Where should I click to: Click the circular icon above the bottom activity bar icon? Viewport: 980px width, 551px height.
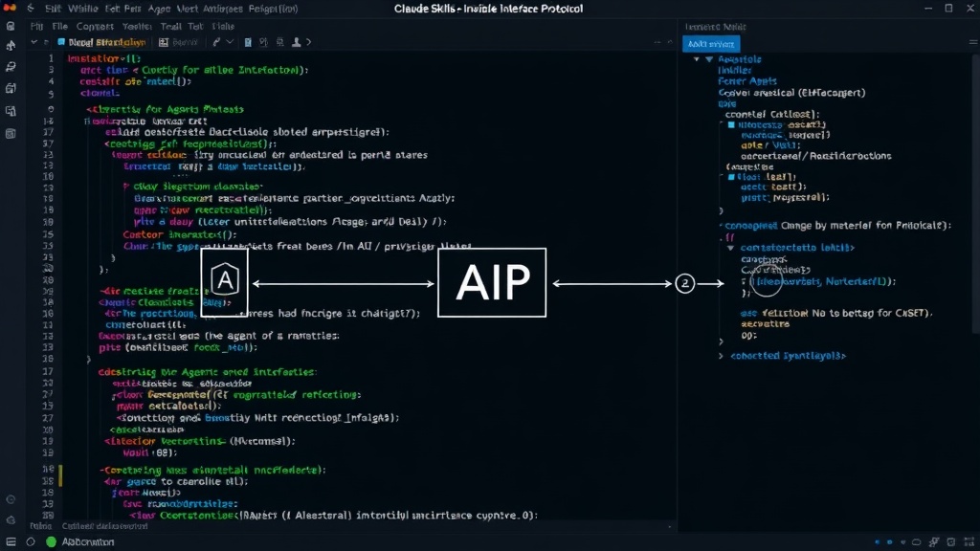[x=11, y=499]
